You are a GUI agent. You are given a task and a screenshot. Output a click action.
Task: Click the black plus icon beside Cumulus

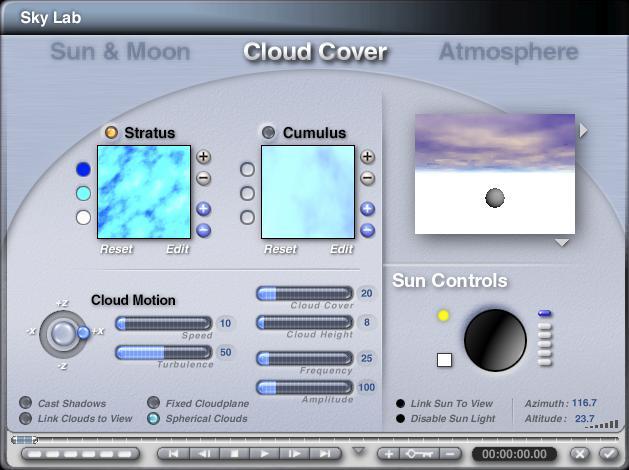(367, 156)
